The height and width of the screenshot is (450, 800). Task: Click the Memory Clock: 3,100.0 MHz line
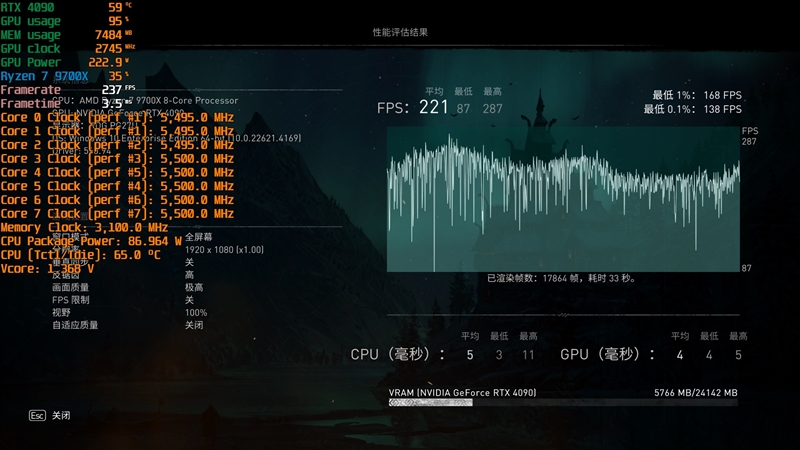[x=84, y=228]
